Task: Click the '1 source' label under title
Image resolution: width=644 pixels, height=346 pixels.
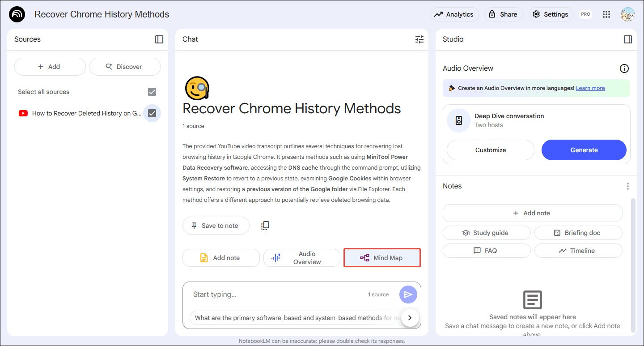Action: (x=193, y=126)
